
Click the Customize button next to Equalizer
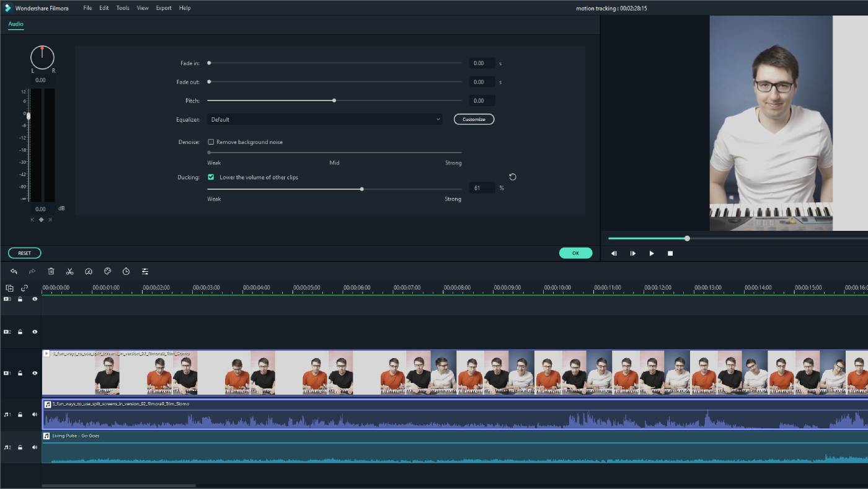[474, 119]
